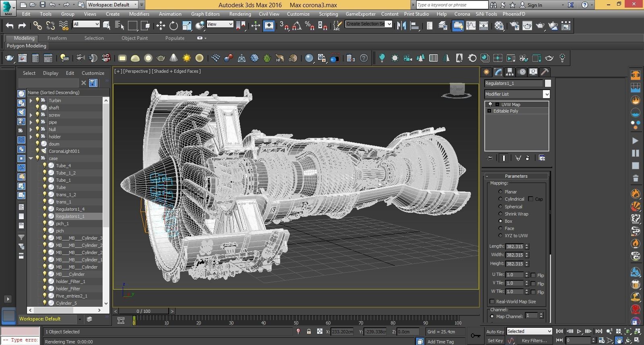644x345 pixels.
Task: Click the Polygon Modeling panel label
Action: point(27,46)
